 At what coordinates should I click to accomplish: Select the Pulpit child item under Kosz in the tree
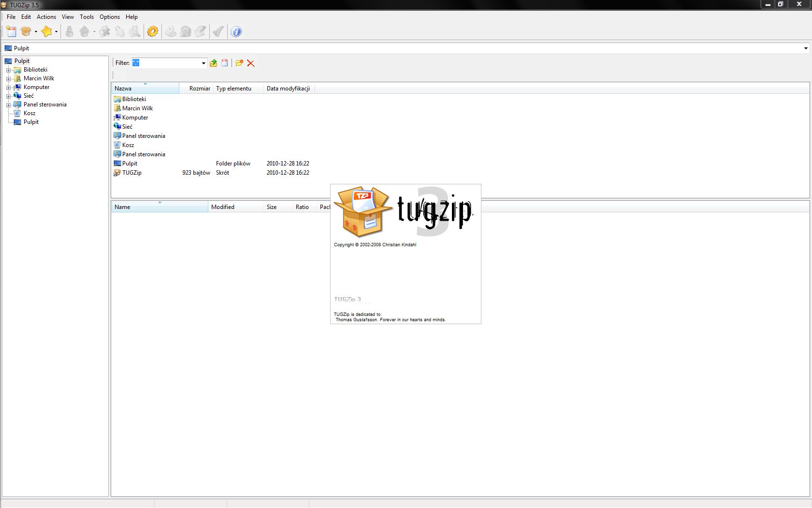click(x=31, y=122)
